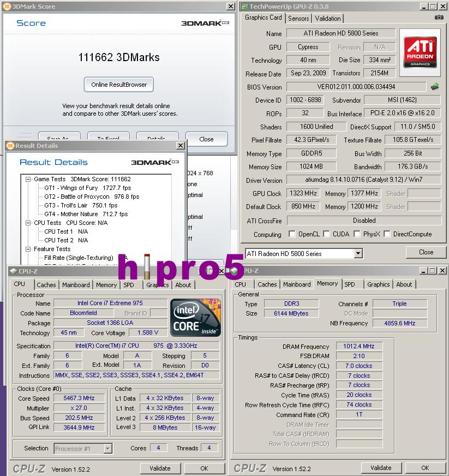Click the Driver Version field in GPU-Z
The width and height of the screenshot is (449, 476).
[363, 180]
